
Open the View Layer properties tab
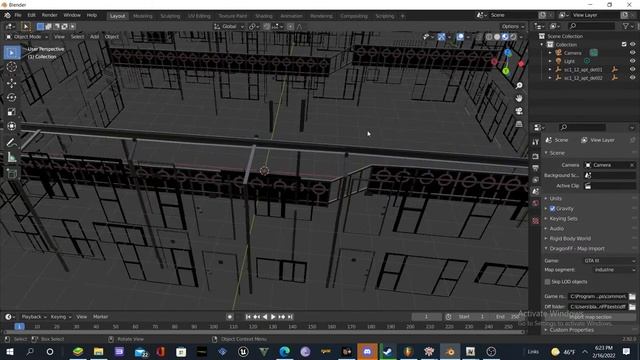536,180
